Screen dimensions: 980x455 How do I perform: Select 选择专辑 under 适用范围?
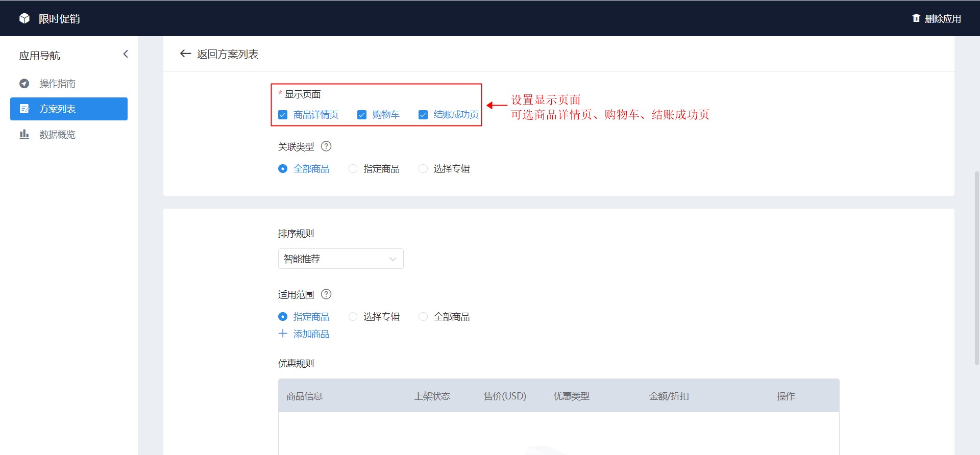[x=353, y=317]
